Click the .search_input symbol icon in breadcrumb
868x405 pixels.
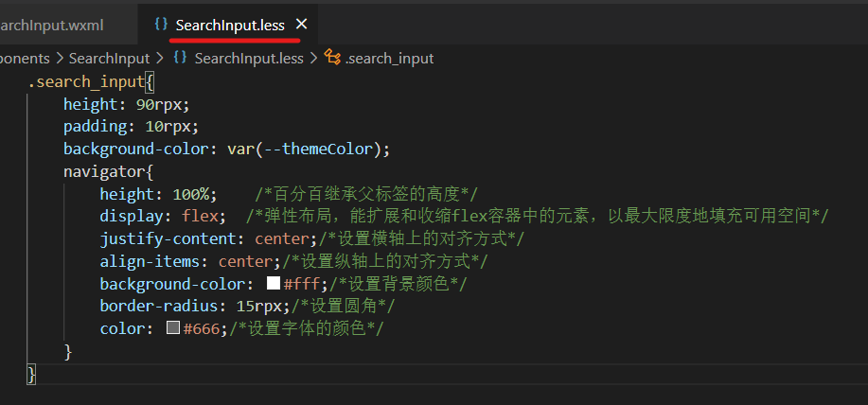click(x=332, y=58)
